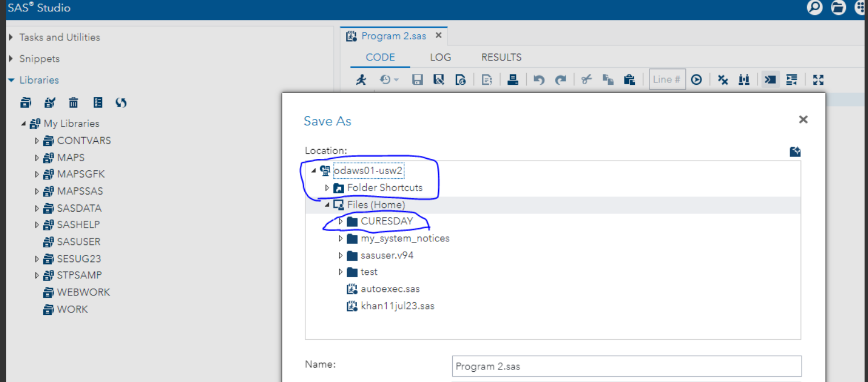Refresh libraries with the refresh icon
Screen dimensions: 868x382
[120, 102]
